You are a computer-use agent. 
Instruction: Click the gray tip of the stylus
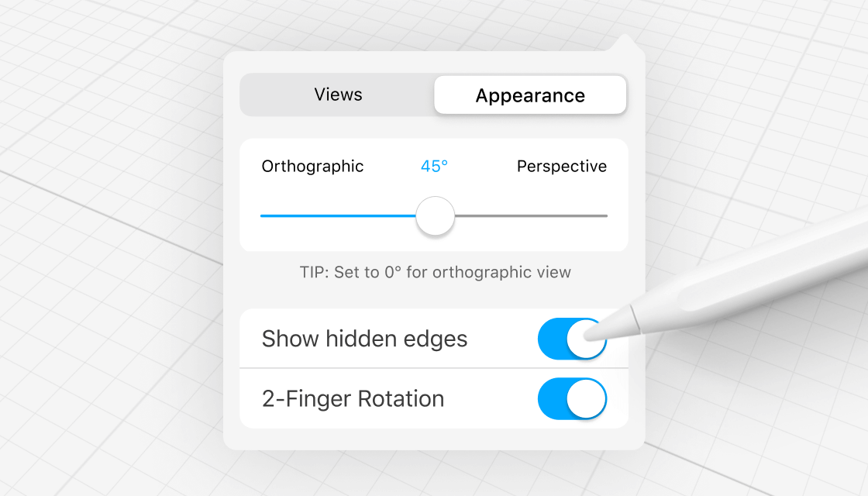612,326
